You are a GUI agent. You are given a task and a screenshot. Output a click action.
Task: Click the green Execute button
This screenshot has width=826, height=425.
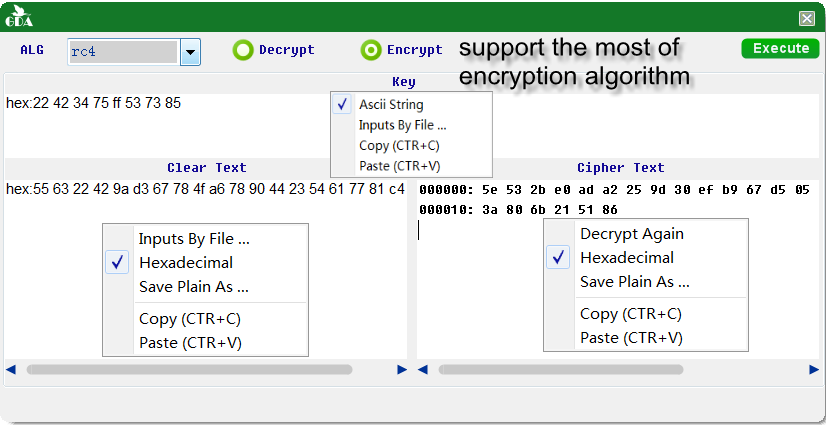tap(781, 48)
